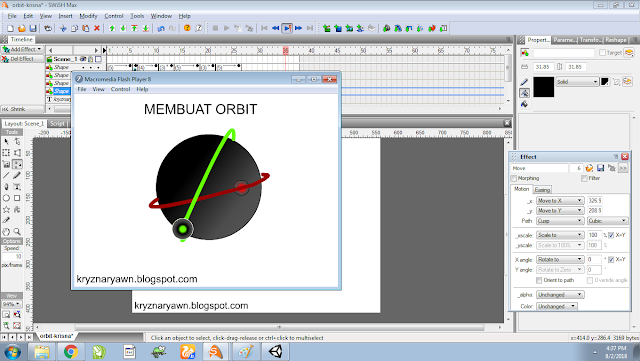Select the Motion Path tool (active tool button)

coord(17,164)
